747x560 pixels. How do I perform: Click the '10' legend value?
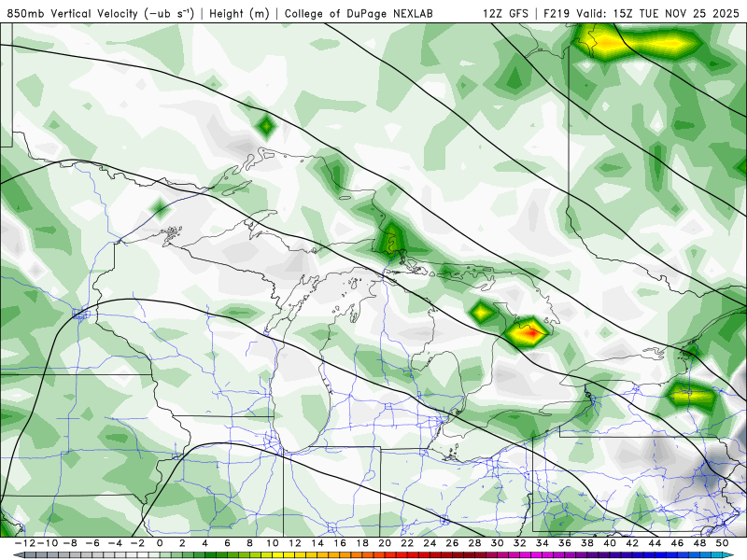[272, 543]
